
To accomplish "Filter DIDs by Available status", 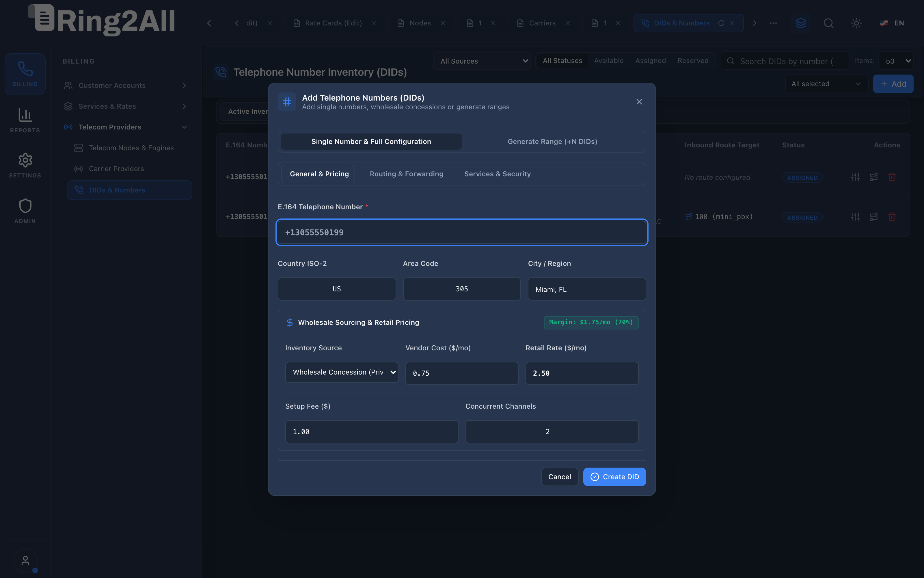I will click(609, 61).
